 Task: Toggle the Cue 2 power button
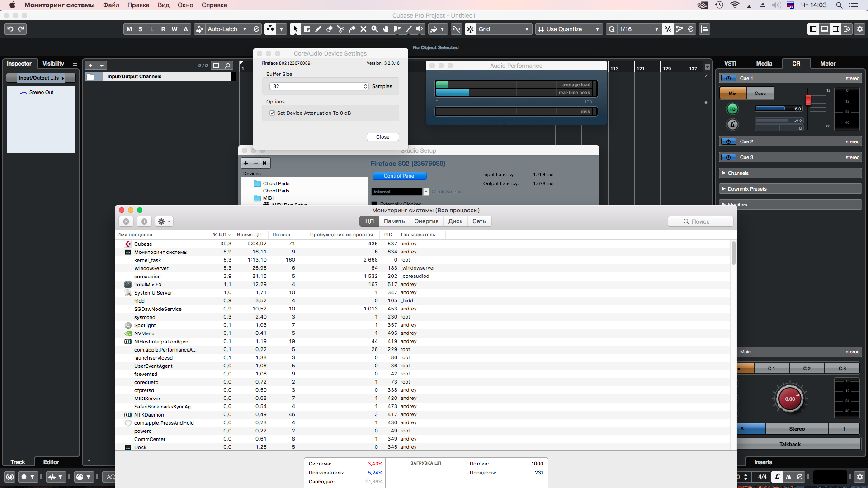coord(728,141)
